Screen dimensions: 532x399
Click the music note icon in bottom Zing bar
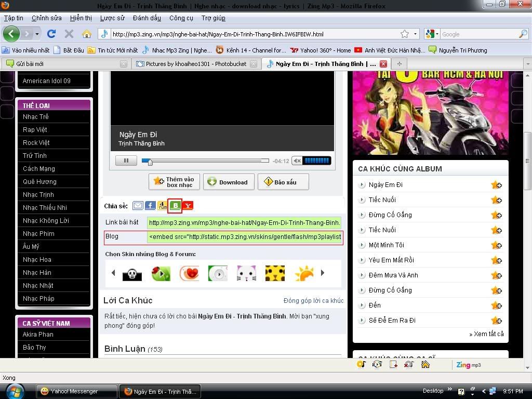click(x=361, y=364)
